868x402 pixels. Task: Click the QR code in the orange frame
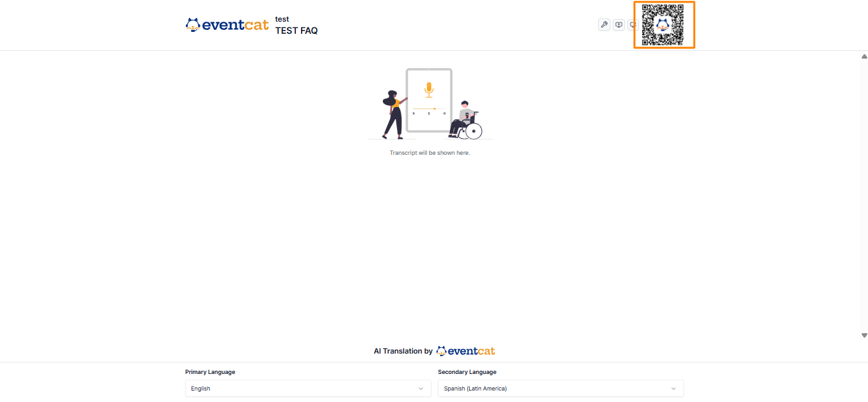coord(664,25)
